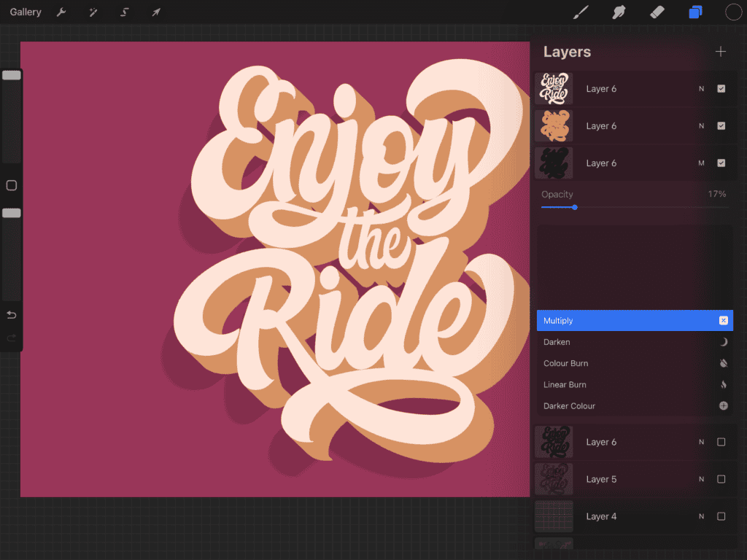Open the active colour circle
Viewport: 747px width, 560px height.
[x=733, y=12]
